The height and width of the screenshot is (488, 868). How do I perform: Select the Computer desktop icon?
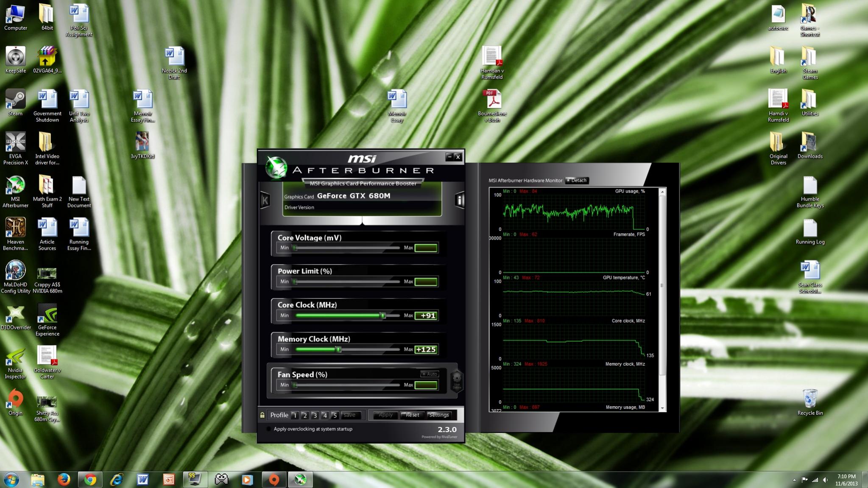15,17
